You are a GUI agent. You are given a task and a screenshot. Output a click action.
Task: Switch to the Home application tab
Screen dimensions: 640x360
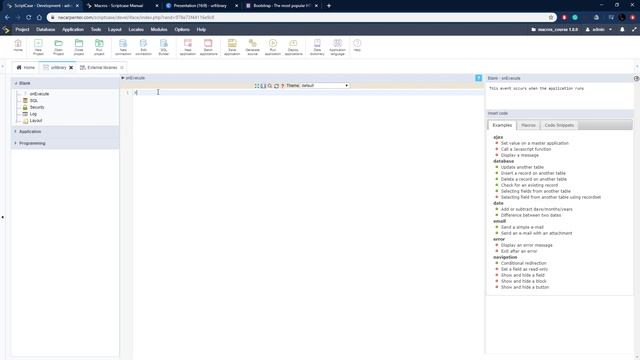tap(25, 68)
